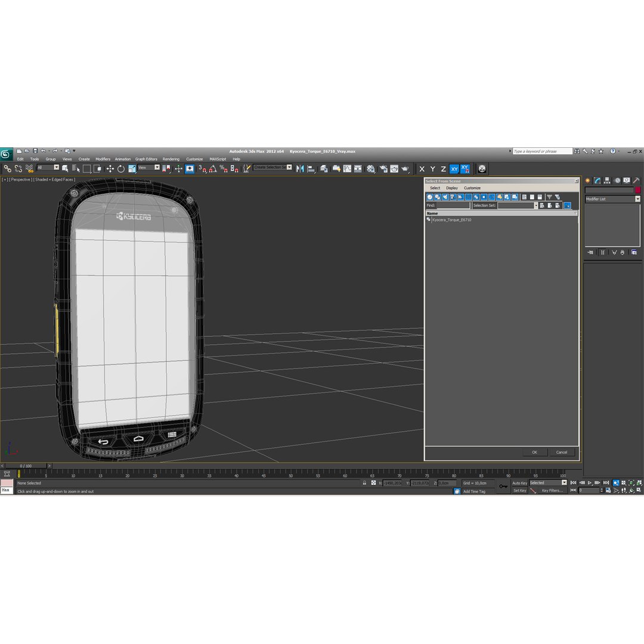
Task: Activate the Select and Rotate tool
Action: pyautogui.click(x=120, y=169)
